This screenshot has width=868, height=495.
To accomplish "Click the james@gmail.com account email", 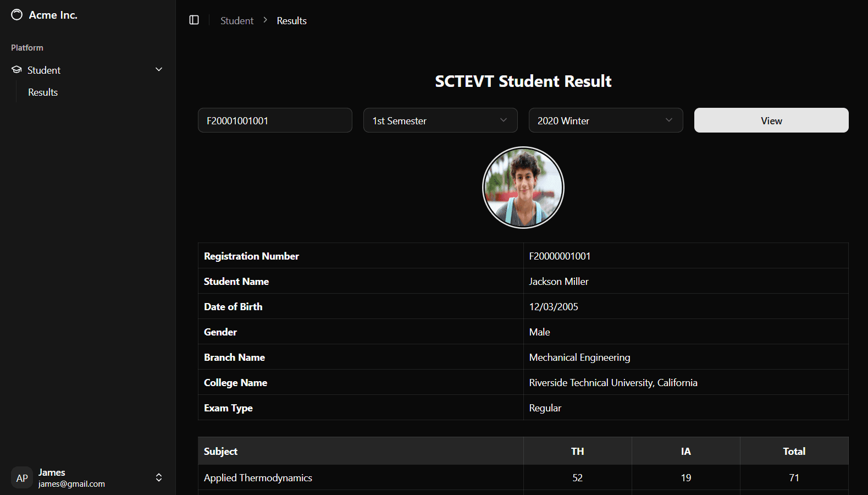I will coord(71,484).
